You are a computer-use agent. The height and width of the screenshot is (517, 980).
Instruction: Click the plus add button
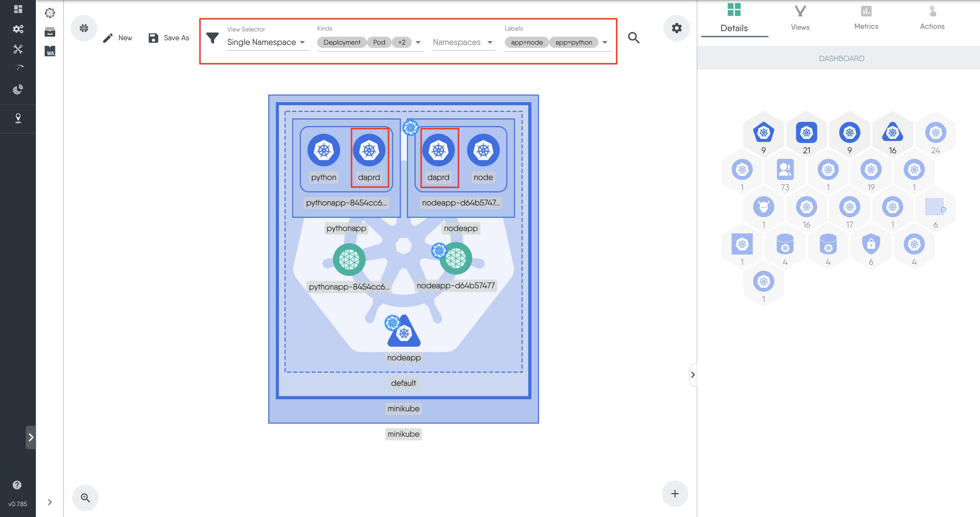coord(675,494)
